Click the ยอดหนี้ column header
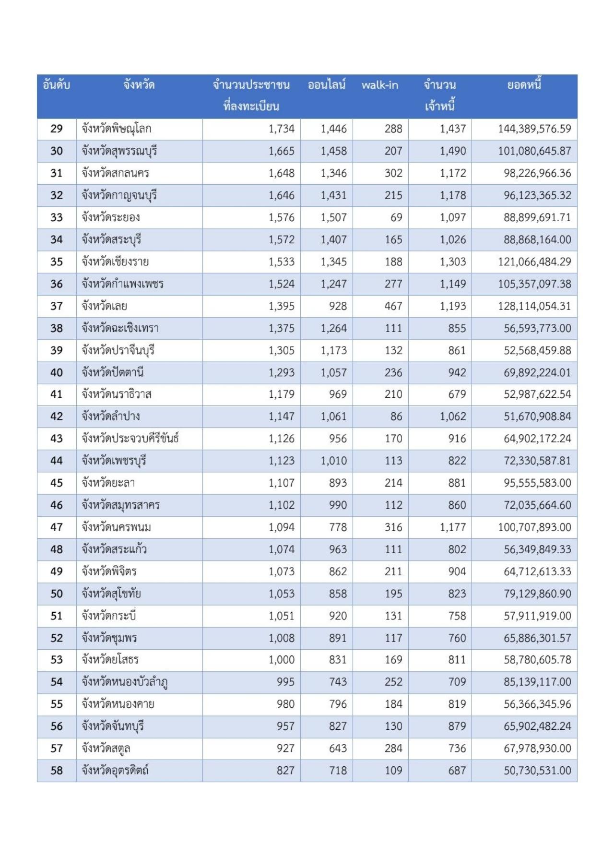614x868 pixels. tap(524, 85)
